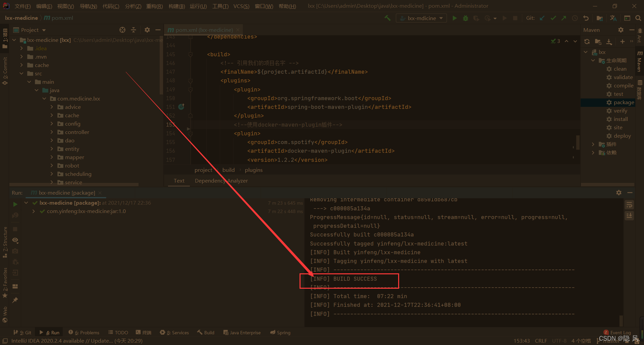Expand the cache folder under lxx-medicine
The width and height of the screenshot is (644, 345).
point(21,65)
